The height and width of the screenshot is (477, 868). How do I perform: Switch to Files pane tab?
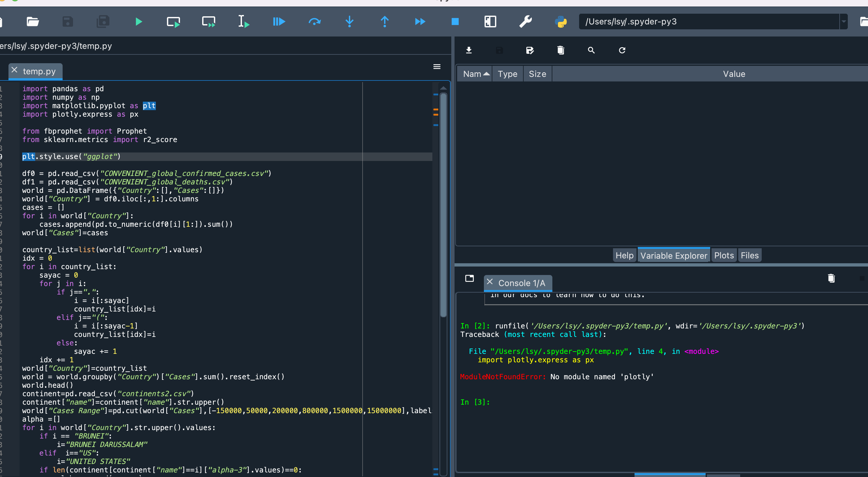749,255
